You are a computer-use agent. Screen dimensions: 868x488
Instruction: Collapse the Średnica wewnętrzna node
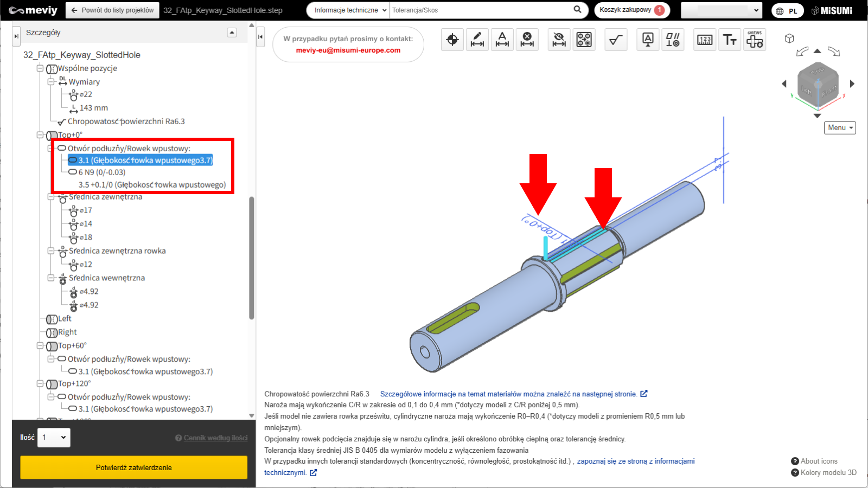51,278
